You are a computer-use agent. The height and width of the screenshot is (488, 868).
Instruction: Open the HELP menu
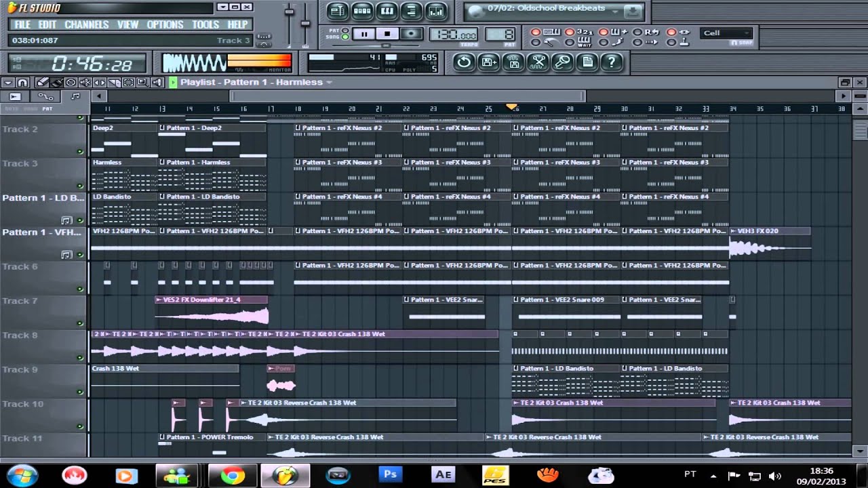pyautogui.click(x=237, y=24)
